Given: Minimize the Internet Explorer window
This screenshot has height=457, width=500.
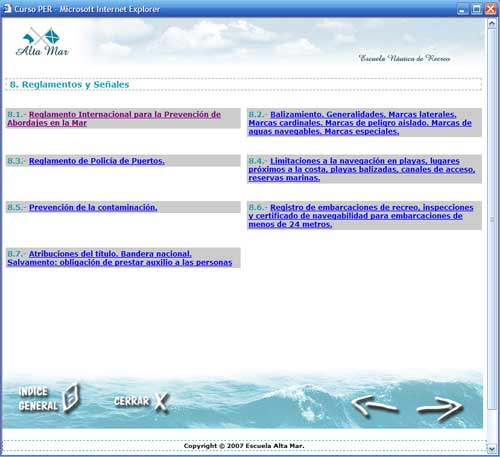Looking at the screenshot, I should click(x=462, y=9).
